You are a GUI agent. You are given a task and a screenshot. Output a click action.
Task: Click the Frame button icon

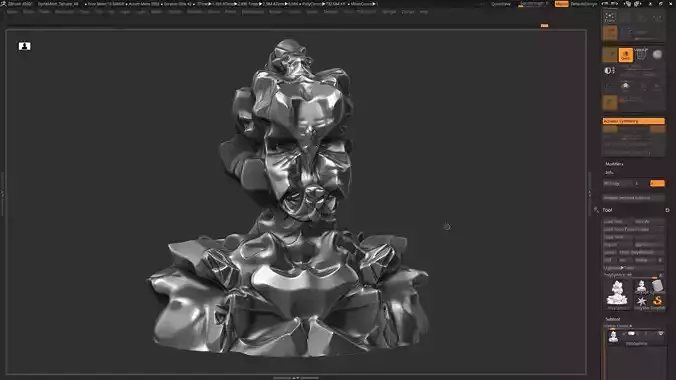pyautogui.click(x=610, y=17)
